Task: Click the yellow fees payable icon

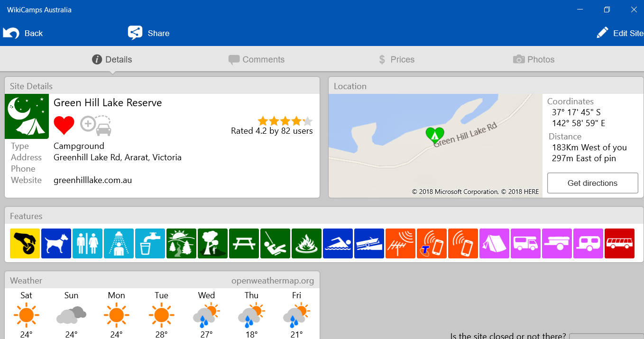Action: coord(25,243)
